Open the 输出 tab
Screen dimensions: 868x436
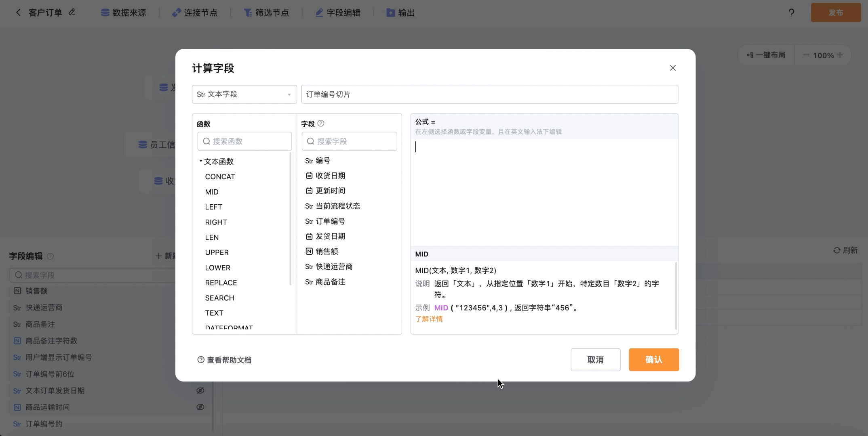click(x=400, y=13)
